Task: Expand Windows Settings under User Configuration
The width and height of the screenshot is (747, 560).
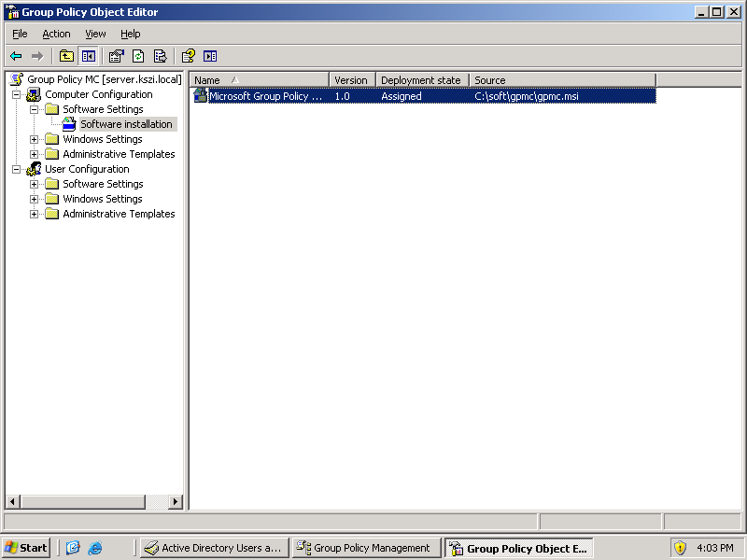Action: coord(34,199)
